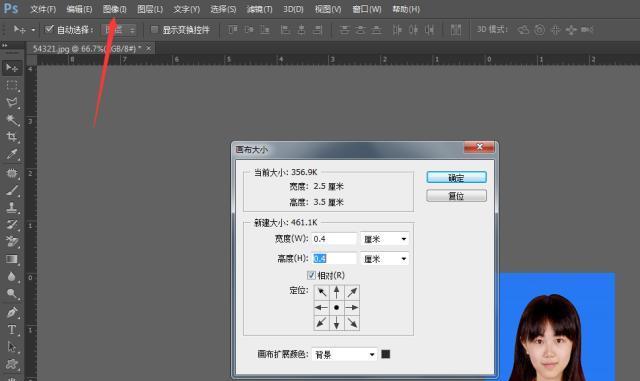Select the Gradient tool
Viewport: 640px width, 381px height.
pyautogui.click(x=12, y=259)
